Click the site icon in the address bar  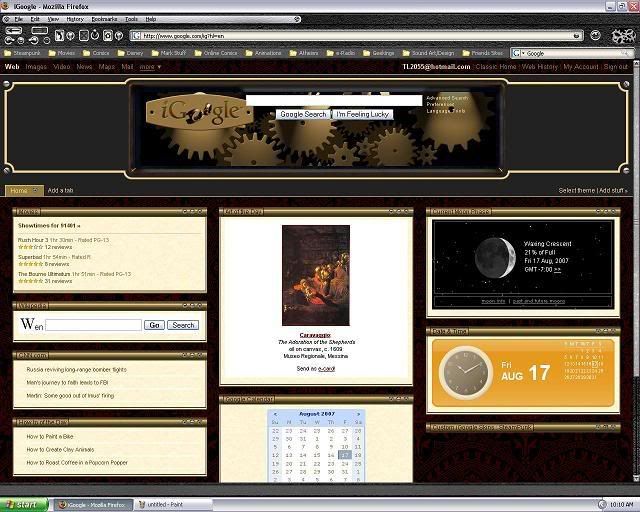pyautogui.click(x=137, y=36)
